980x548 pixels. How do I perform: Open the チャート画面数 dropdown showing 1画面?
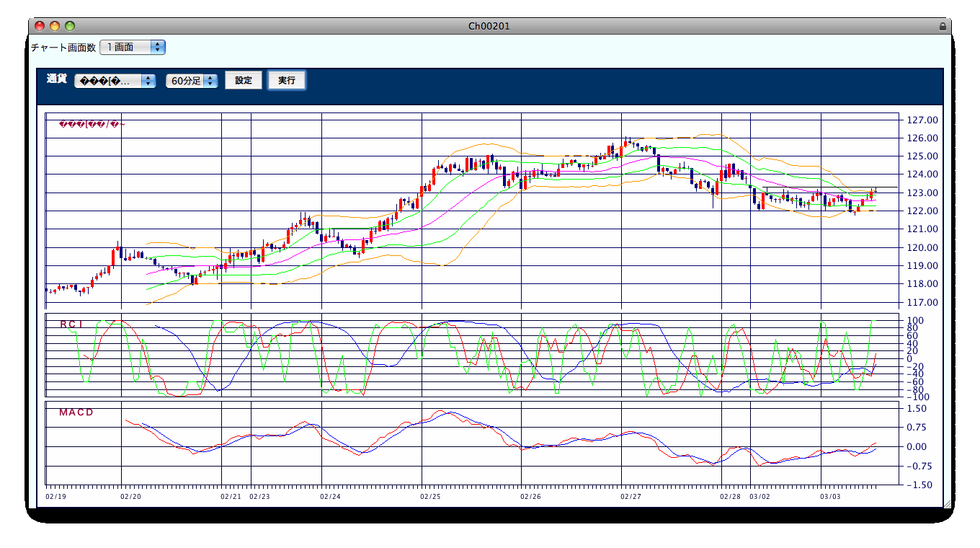pyautogui.click(x=133, y=47)
